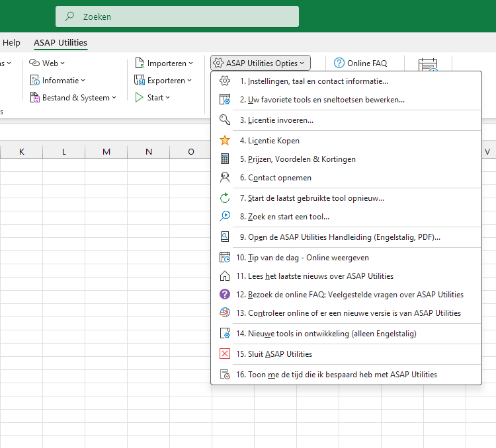Choose 4. Licentie Kopen menu entry
The height and width of the screenshot is (448, 496).
coord(346,140)
